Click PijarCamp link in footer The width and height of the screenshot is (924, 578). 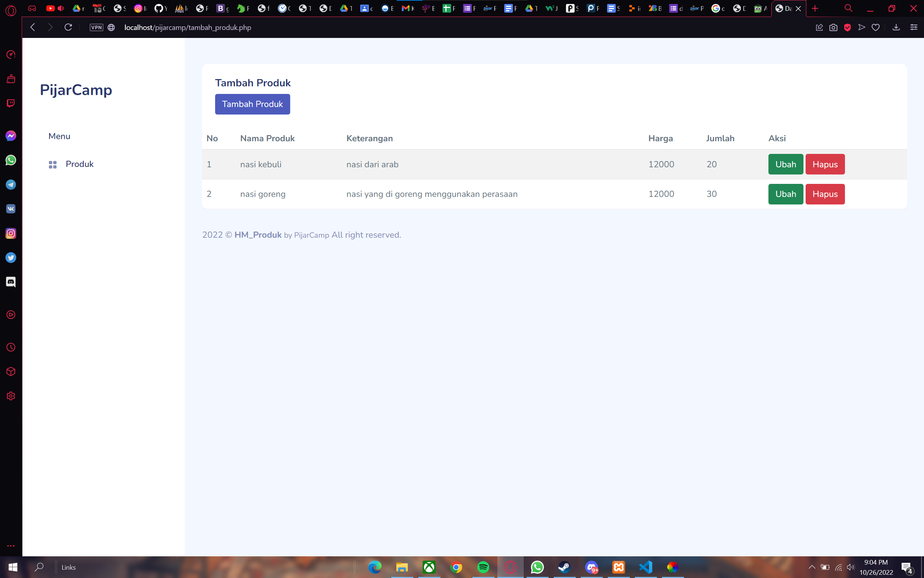(x=311, y=235)
